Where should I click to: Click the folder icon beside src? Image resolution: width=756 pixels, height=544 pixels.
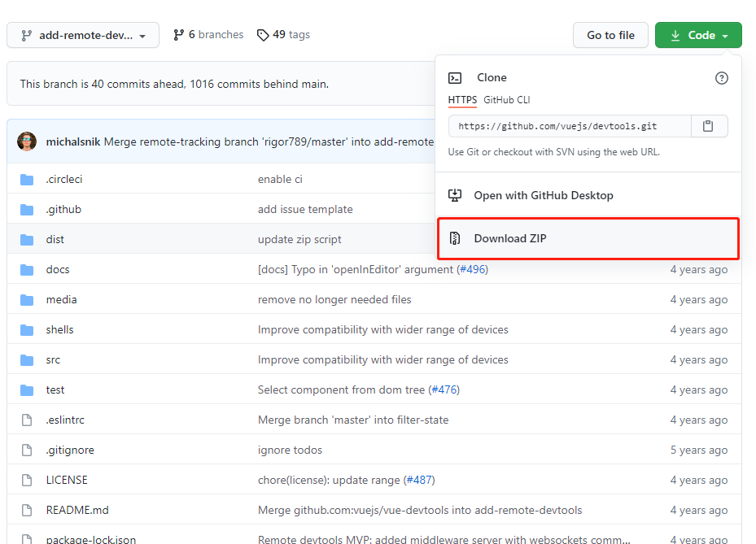(x=27, y=360)
